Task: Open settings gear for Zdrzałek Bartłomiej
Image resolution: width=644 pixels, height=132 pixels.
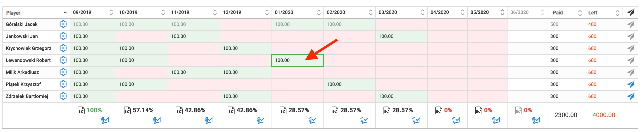Action: [x=63, y=96]
